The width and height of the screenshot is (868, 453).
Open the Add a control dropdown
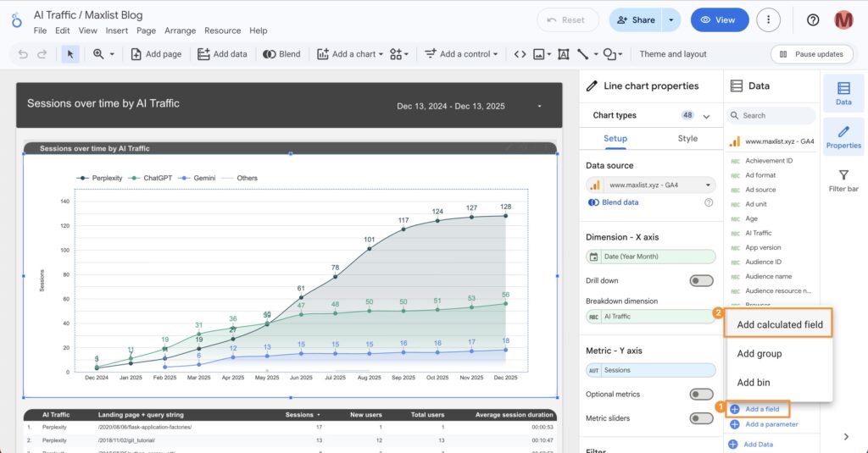461,54
